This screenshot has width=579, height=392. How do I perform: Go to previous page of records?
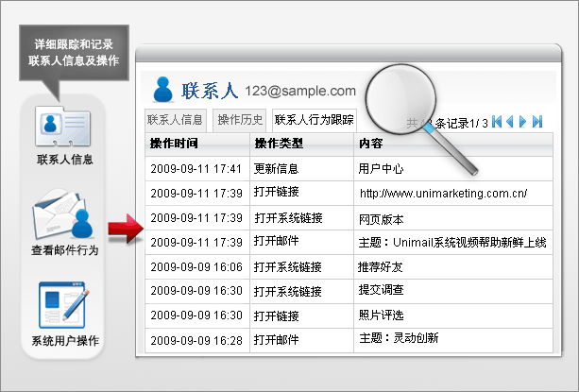point(510,122)
